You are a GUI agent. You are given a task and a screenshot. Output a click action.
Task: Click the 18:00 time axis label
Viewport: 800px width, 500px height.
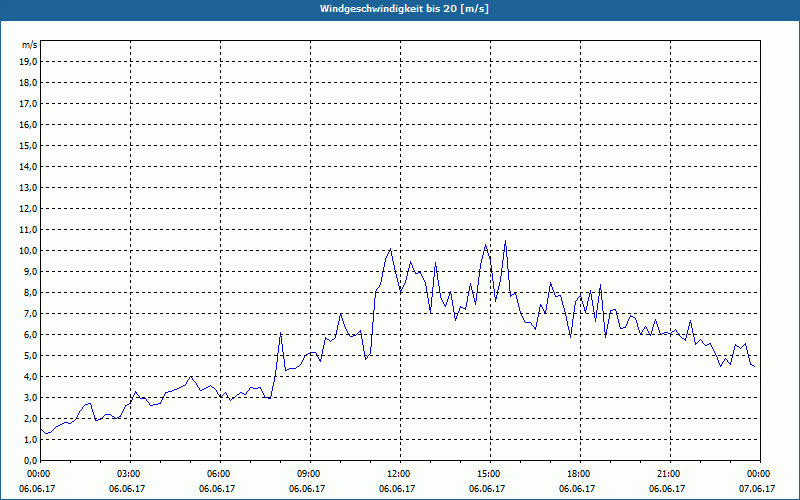tap(580, 474)
